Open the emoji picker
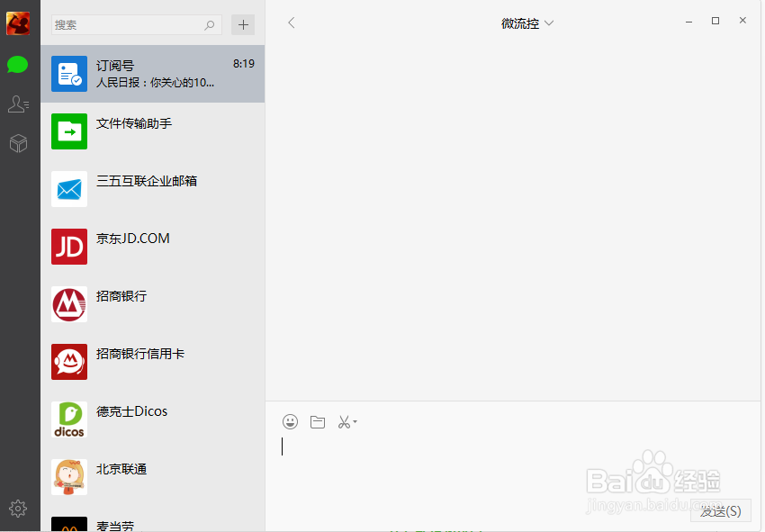The height and width of the screenshot is (532, 765). click(x=291, y=421)
